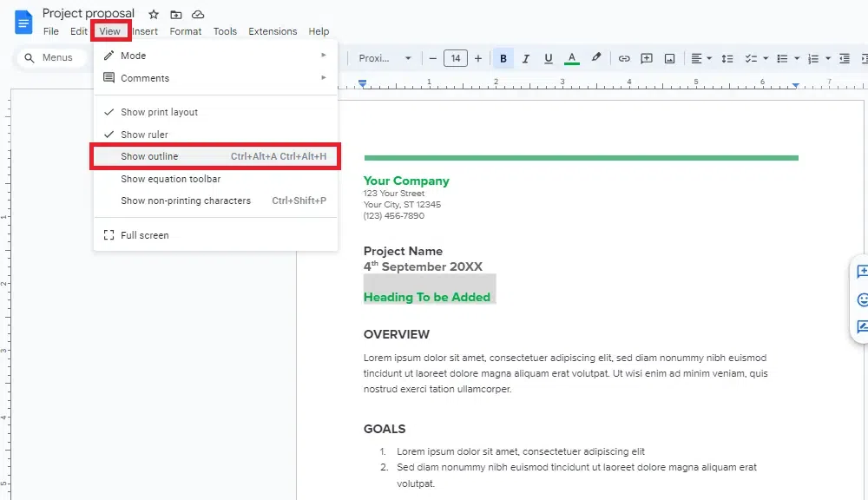Enable Show equation toolbar
This screenshot has width=868, height=500.
tap(215, 179)
